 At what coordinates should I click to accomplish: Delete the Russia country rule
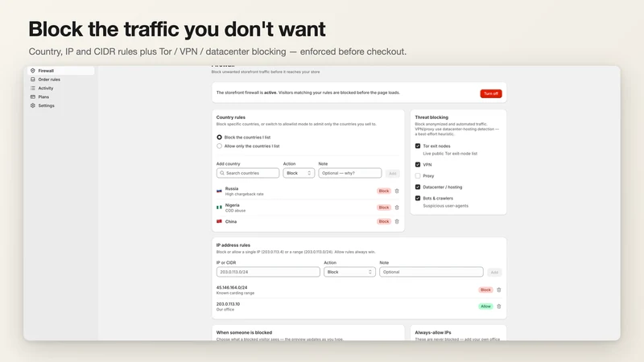point(397,191)
